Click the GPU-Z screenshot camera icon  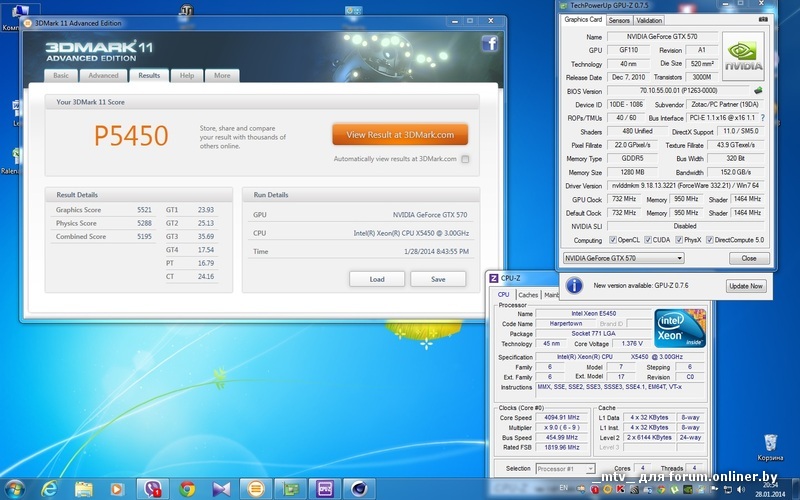click(763, 19)
